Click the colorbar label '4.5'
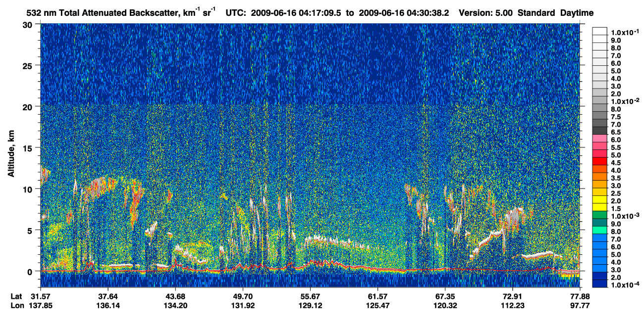 pyautogui.click(x=617, y=163)
